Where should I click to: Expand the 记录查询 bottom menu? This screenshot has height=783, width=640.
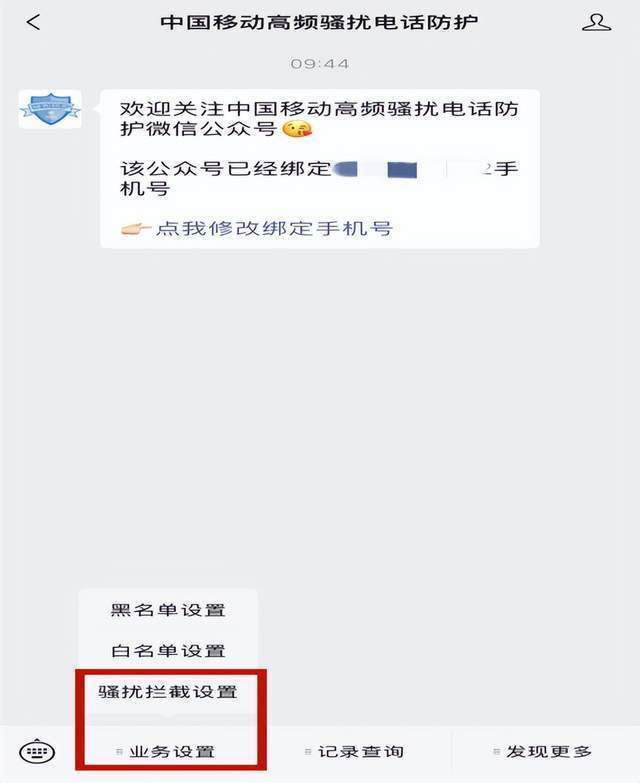pyautogui.click(x=356, y=752)
